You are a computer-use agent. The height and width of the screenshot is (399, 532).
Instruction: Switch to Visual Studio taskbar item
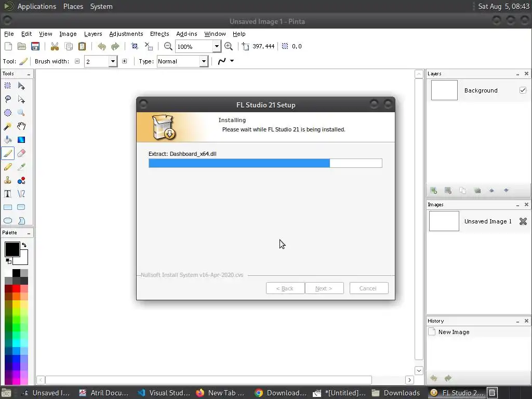165,393
